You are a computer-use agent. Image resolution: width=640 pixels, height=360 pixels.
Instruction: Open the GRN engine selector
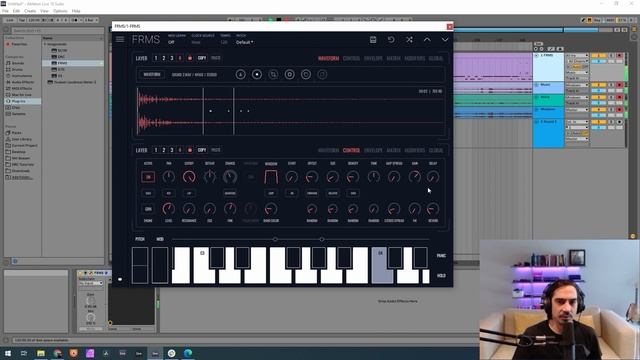pos(148,209)
